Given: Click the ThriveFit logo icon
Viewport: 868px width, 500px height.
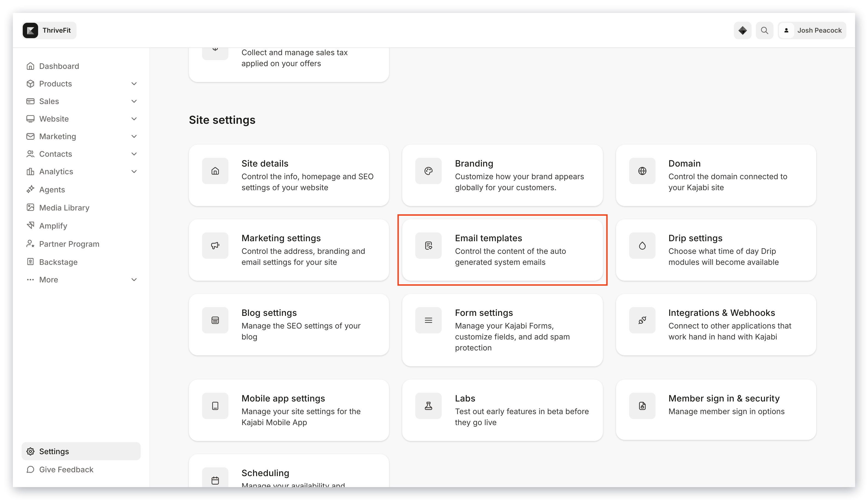Looking at the screenshot, I should pyautogui.click(x=30, y=30).
